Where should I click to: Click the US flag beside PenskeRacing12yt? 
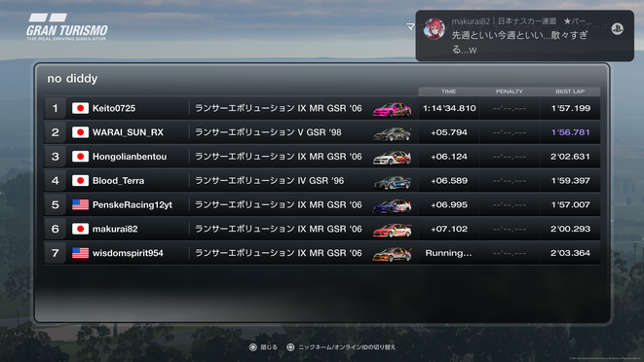click(80, 204)
